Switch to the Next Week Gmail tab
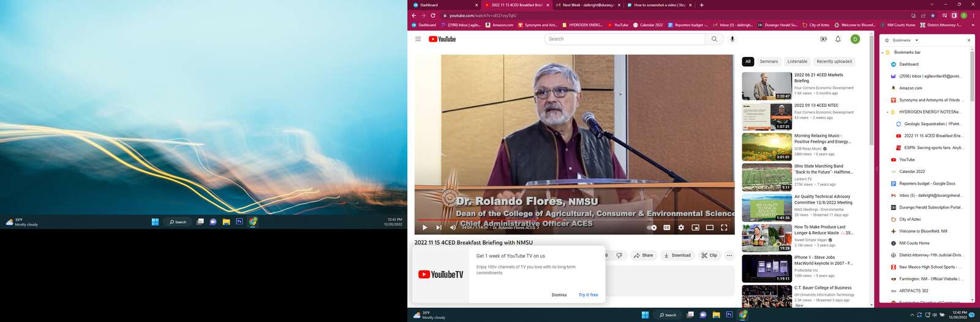The height and width of the screenshot is (322, 980). (588, 5)
